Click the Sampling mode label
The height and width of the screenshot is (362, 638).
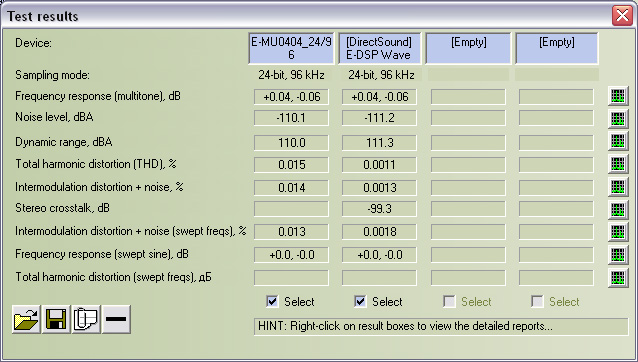pos(52,75)
